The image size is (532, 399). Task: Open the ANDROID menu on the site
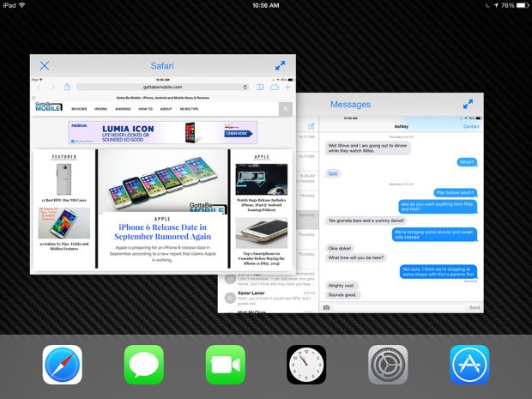click(x=123, y=109)
